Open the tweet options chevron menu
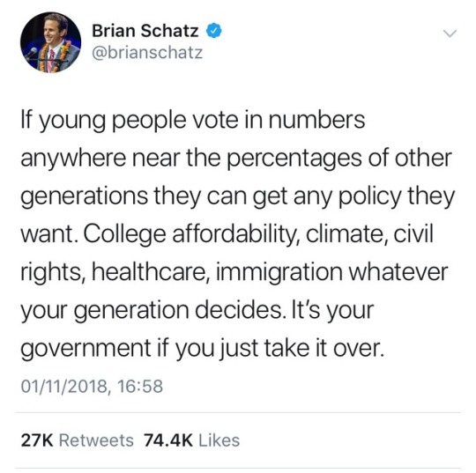The height and width of the screenshot is (473, 476). (x=450, y=33)
